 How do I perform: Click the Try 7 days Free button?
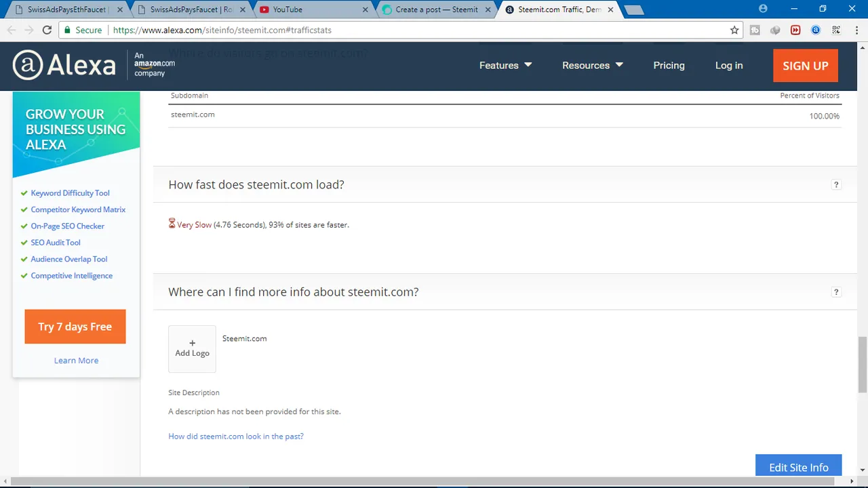pyautogui.click(x=75, y=327)
